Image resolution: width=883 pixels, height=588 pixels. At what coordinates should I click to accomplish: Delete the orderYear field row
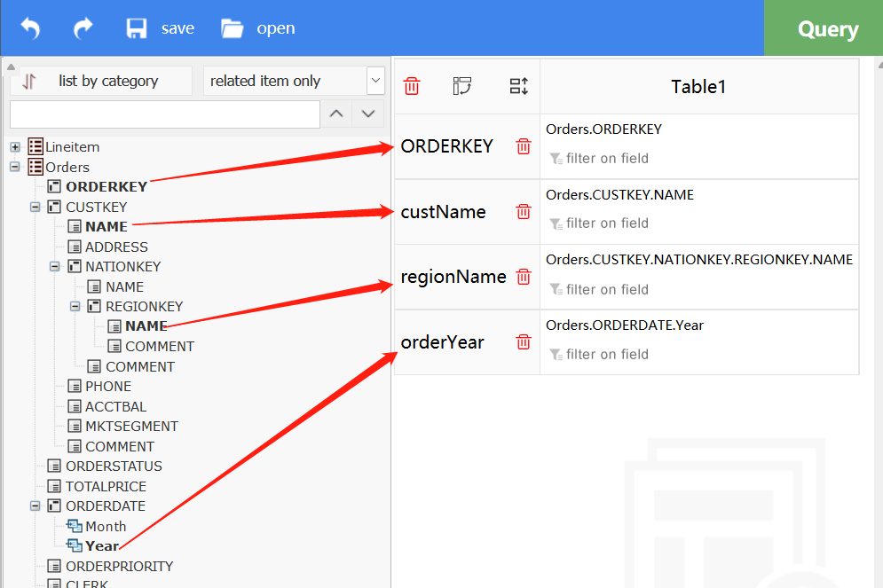(x=524, y=342)
